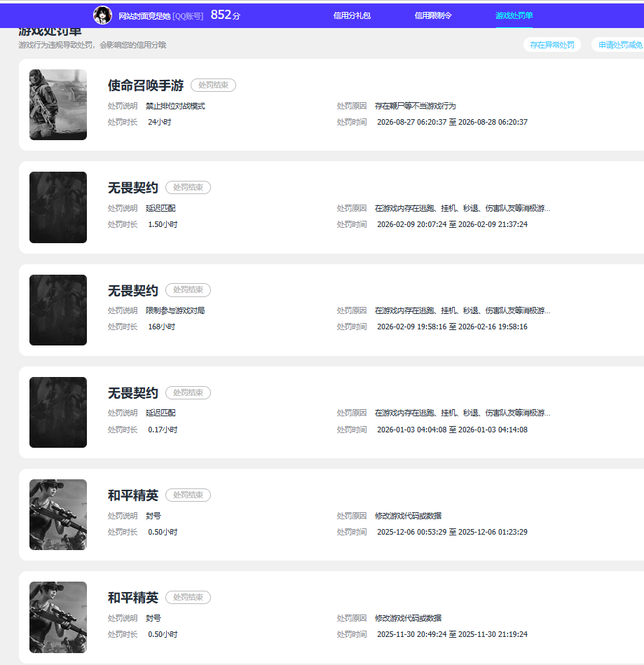This screenshot has width=644, height=665.
Task: Click the 封号 text on the 2025-11-30 card
Action: pyautogui.click(x=153, y=618)
